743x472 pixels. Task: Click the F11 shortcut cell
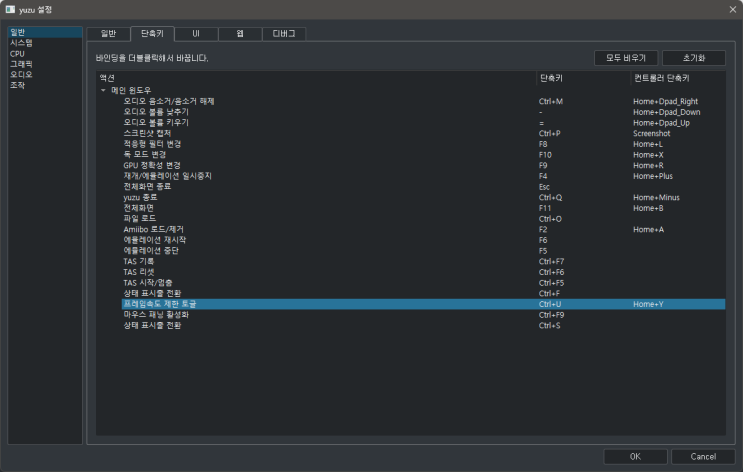pos(544,208)
